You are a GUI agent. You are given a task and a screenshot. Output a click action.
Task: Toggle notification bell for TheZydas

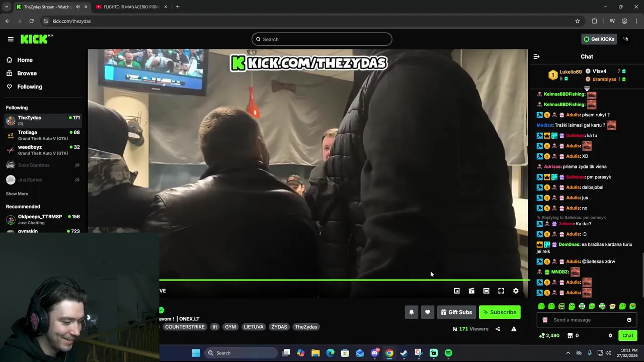pos(411,312)
